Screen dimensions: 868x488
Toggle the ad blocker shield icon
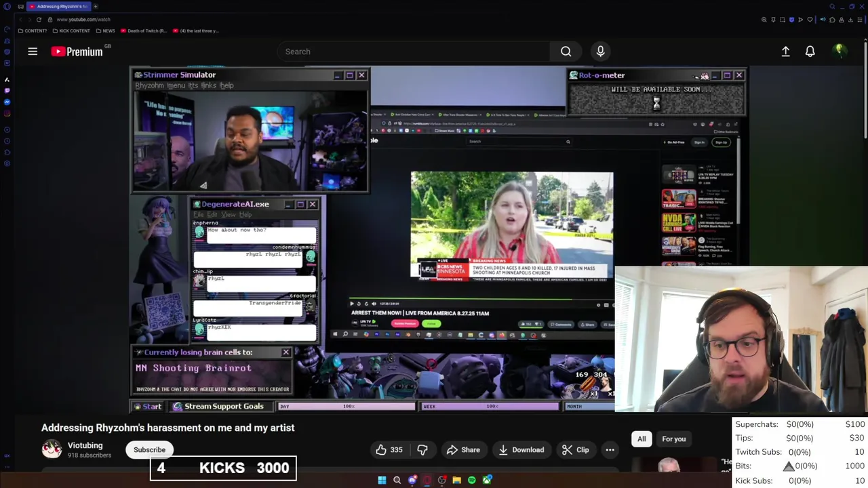(791, 20)
